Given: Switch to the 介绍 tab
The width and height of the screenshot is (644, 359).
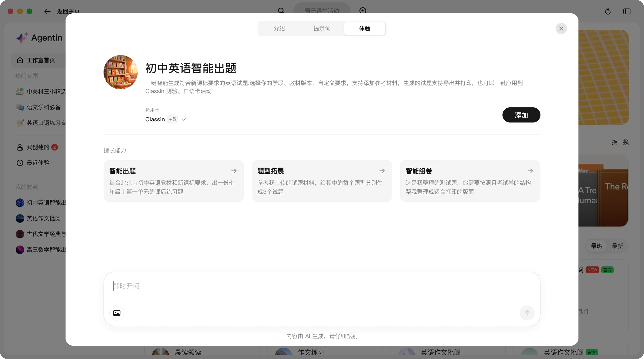Looking at the screenshot, I should [279, 28].
